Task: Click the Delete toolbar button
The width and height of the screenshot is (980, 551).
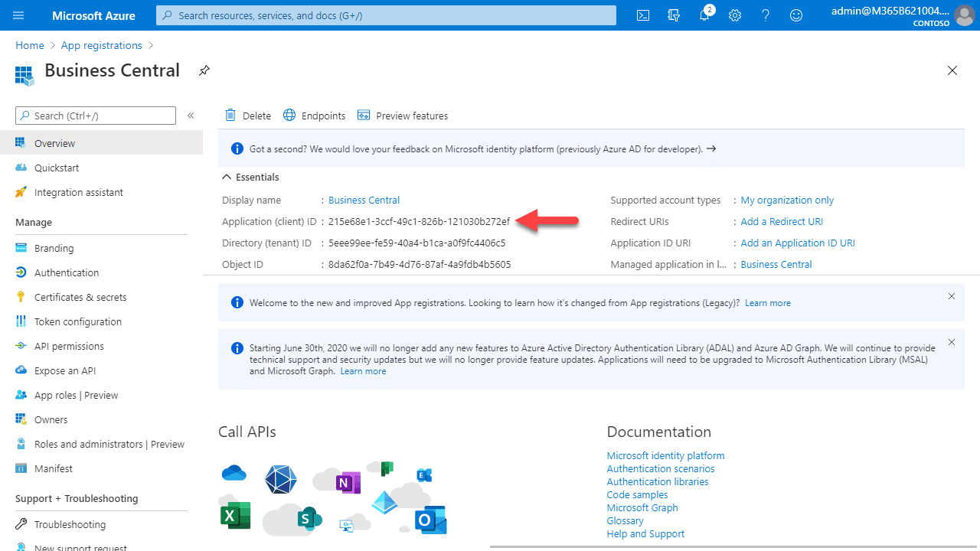Action: (248, 116)
